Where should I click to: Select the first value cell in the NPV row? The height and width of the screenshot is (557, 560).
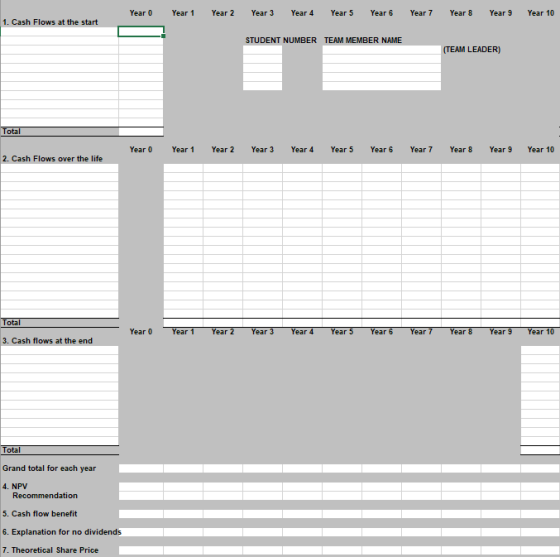point(141,486)
